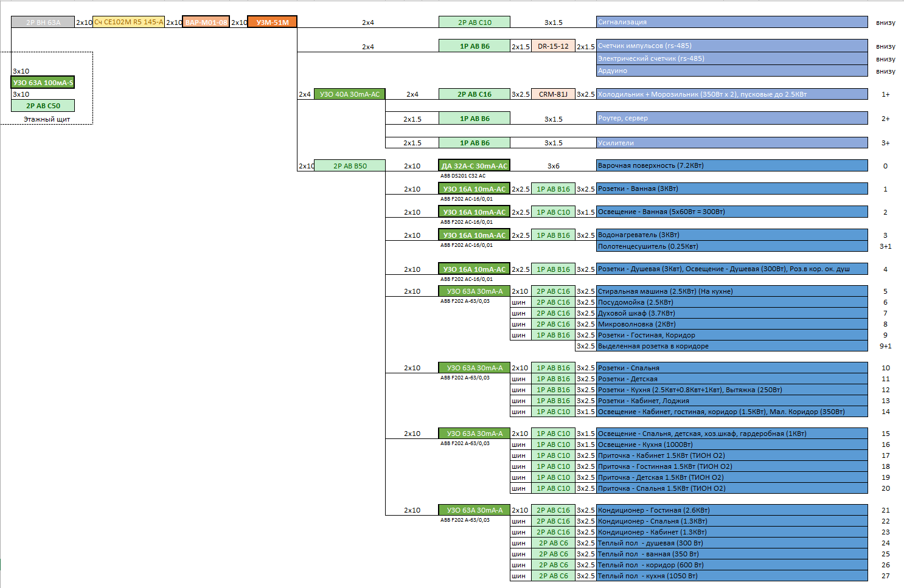Select the 'Усилители' cell
904x588 pixels.
732,142
